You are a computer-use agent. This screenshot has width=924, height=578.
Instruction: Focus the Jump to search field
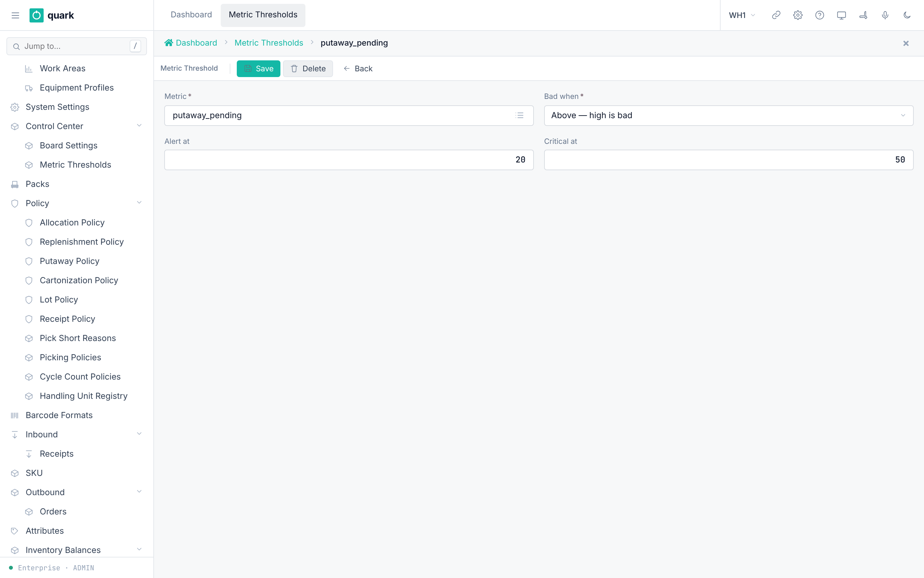[76, 46]
